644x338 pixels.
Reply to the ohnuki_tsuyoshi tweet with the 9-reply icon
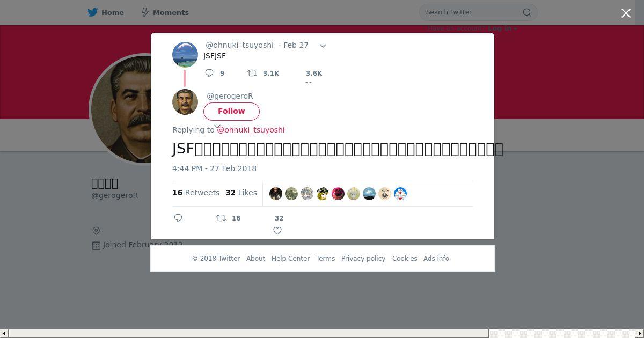(x=209, y=73)
